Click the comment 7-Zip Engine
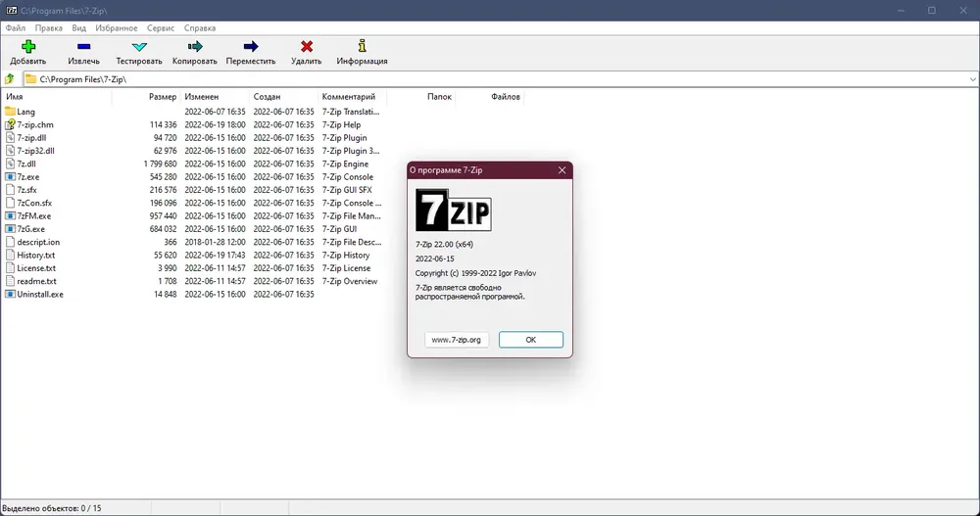Viewport: 980px width, 516px height. click(x=346, y=164)
